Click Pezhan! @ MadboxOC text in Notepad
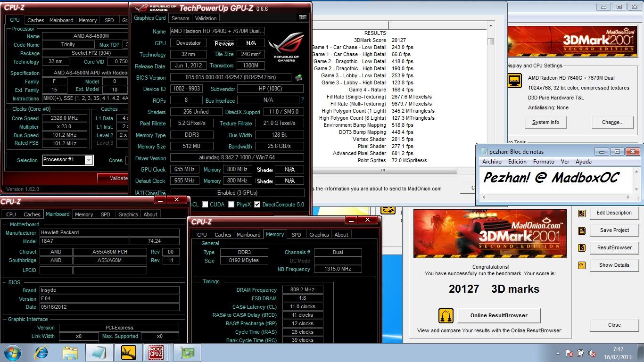This screenshot has width=644, height=362. (x=551, y=178)
